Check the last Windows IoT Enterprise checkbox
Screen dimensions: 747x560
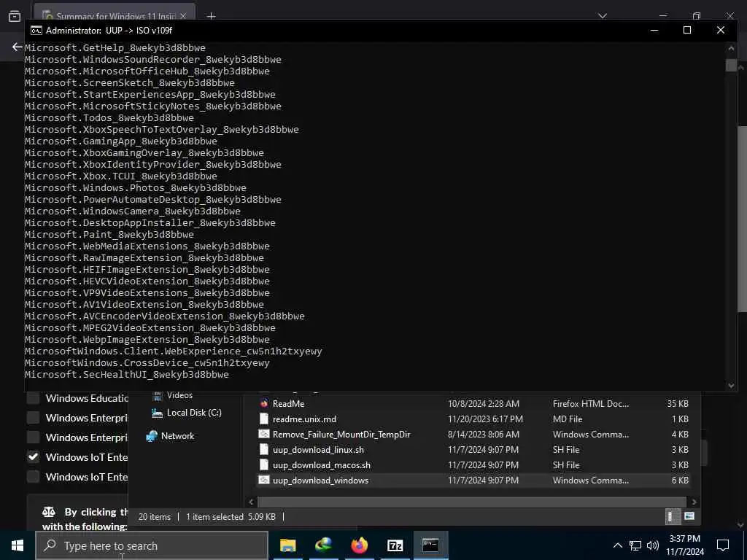(33, 476)
